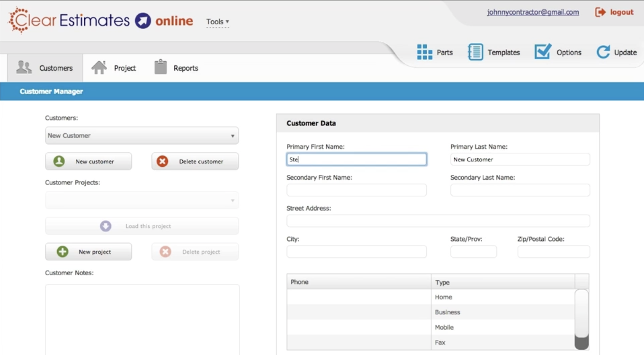Image resolution: width=644 pixels, height=355 pixels.
Task: Click the blue arrow circle logo icon
Action: point(143,21)
